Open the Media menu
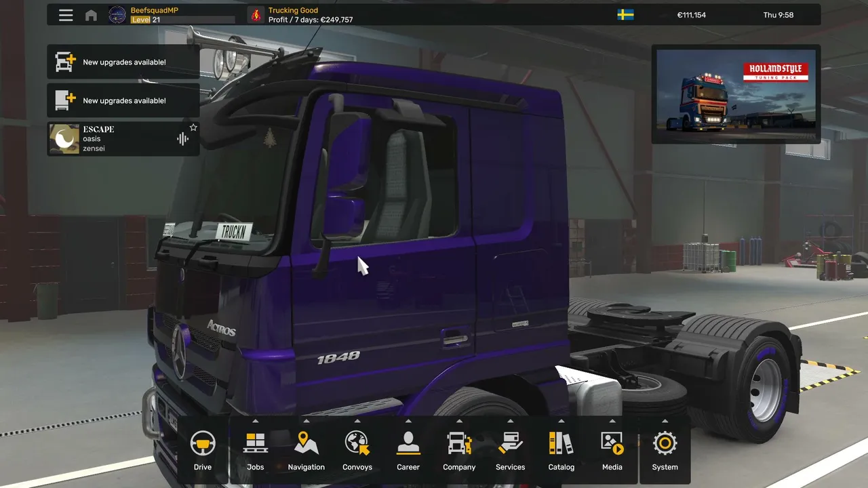This screenshot has width=868, height=488. pos(612,451)
